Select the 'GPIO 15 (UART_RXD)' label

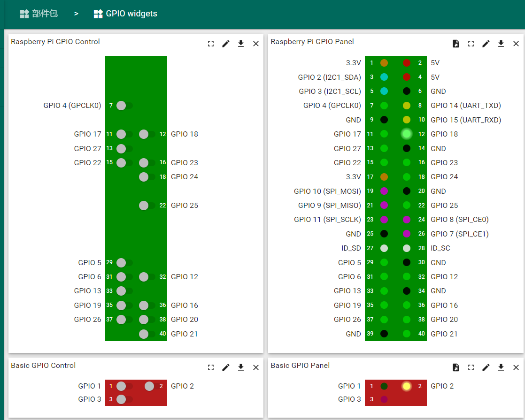click(466, 120)
